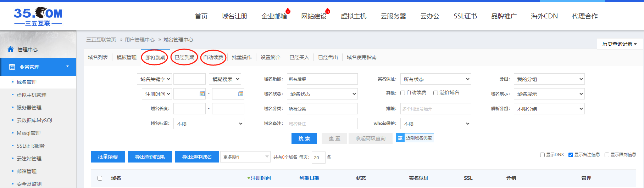This screenshot has height=188, width=644.
Task: Open the start date calendar picker icon
Action: pyautogui.click(x=202, y=94)
